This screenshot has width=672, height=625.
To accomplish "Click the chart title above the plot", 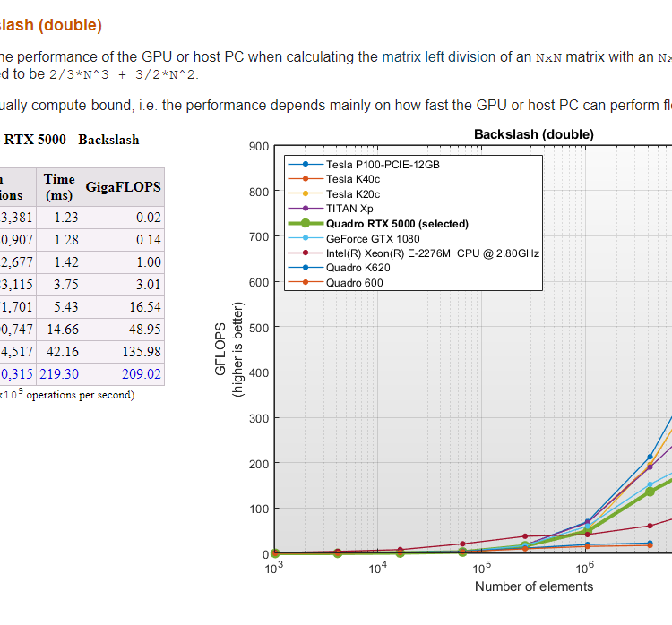I will point(533,134).
